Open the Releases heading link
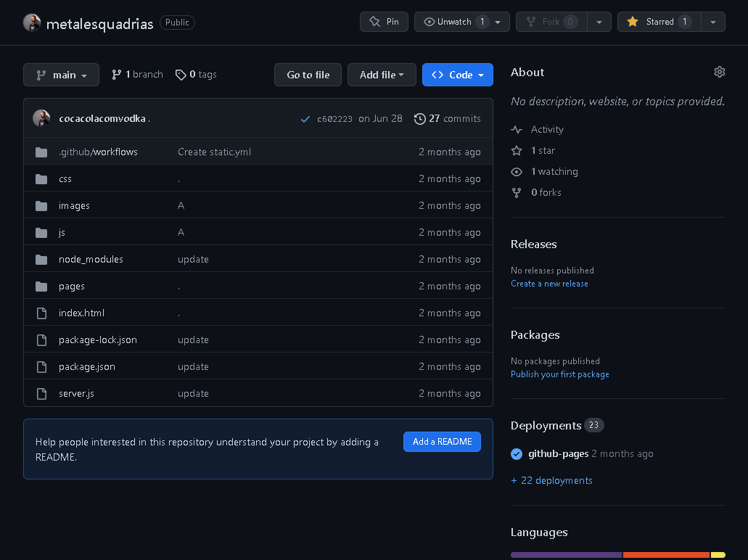The image size is (748, 560). pyautogui.click(x=533, y=244)
